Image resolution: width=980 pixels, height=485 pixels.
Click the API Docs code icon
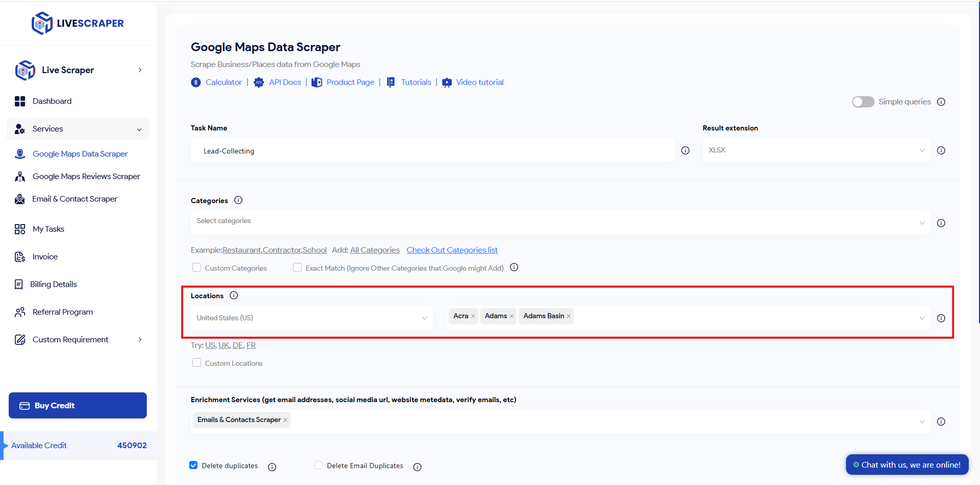click(x=259, y=82)
